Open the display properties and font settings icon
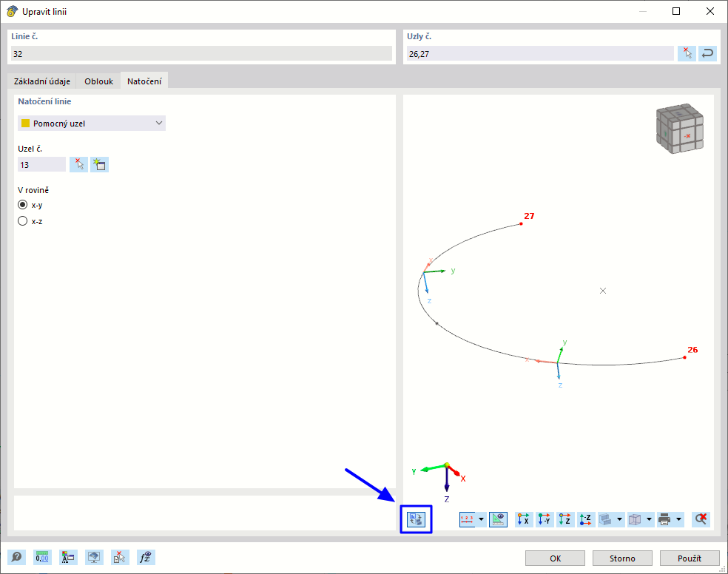 [68, 557]
